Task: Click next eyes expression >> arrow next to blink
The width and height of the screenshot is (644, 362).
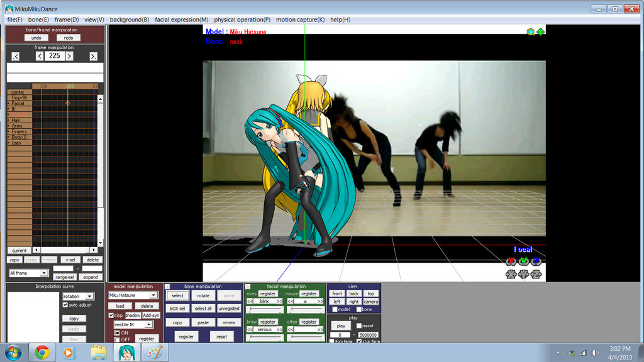Action: pos(280,301)
